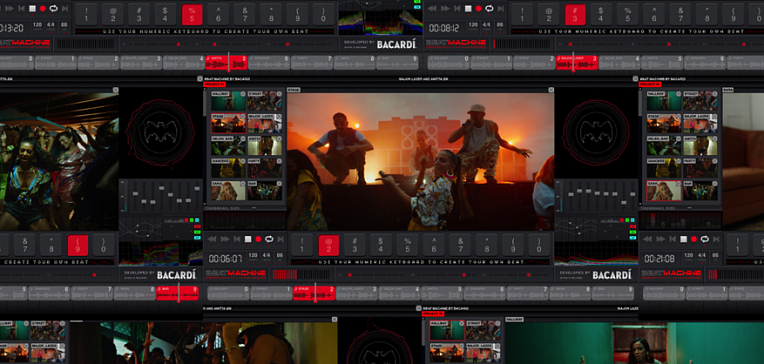Rewind in the 00:08:12 window

pos(433,8)
